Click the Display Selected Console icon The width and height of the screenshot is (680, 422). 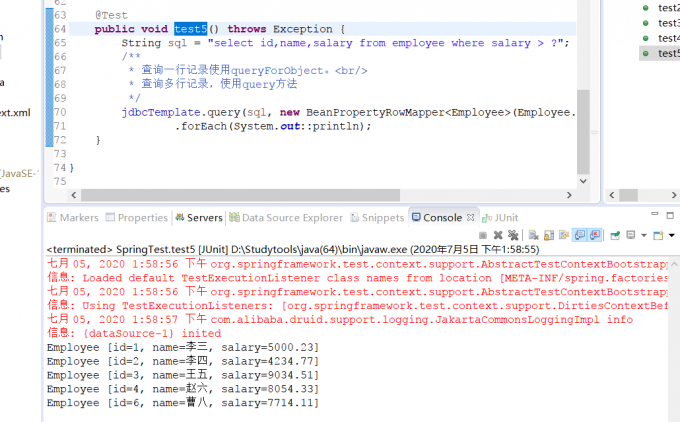[631, 235]
